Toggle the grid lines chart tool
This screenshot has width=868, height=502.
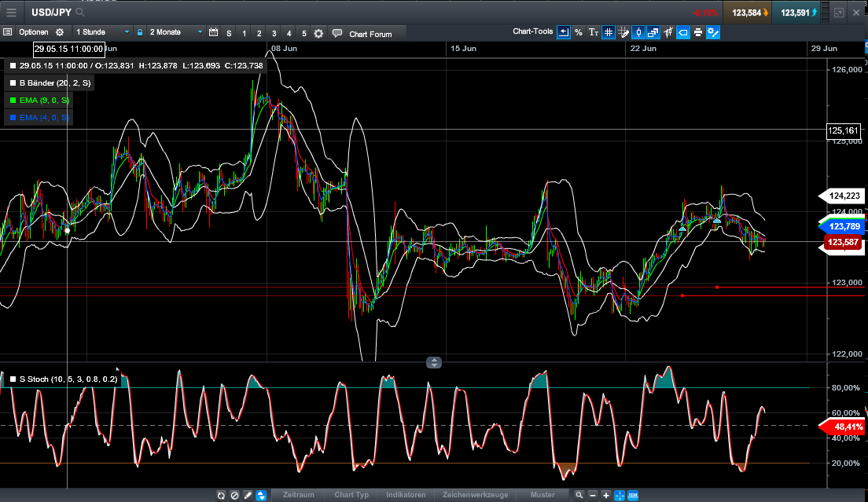tap(609, 32)
